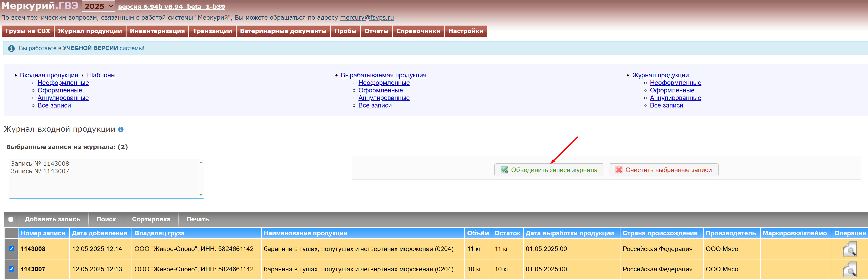868x280 pixels.
Task: Select Запись № 1143008 in selected list
Action: click(40, 164)
